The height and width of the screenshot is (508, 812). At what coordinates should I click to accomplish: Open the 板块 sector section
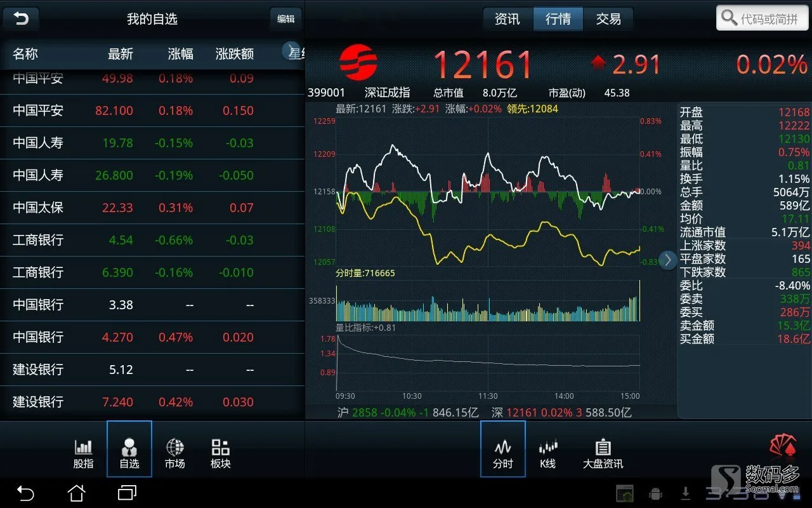click(220, 453)
